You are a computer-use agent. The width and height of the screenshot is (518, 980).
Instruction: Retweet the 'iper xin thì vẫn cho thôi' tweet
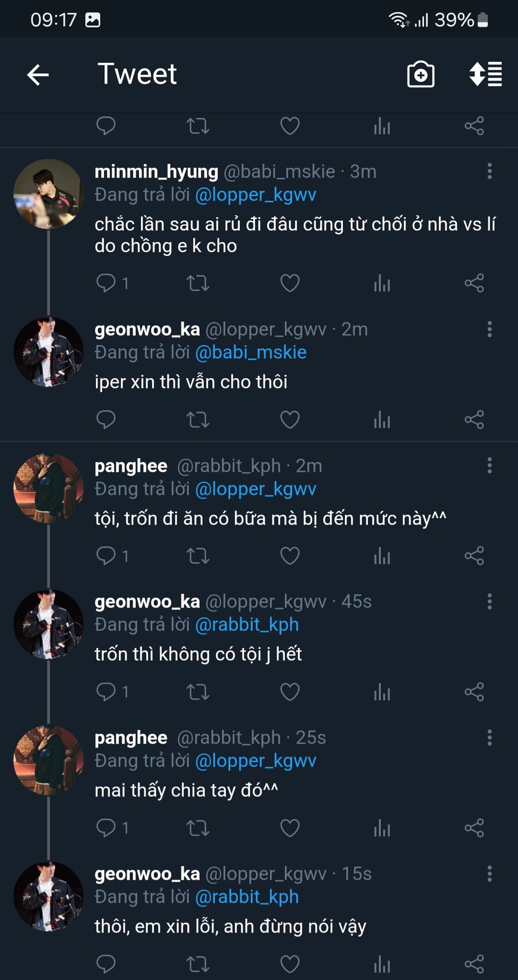click(198, 420)
